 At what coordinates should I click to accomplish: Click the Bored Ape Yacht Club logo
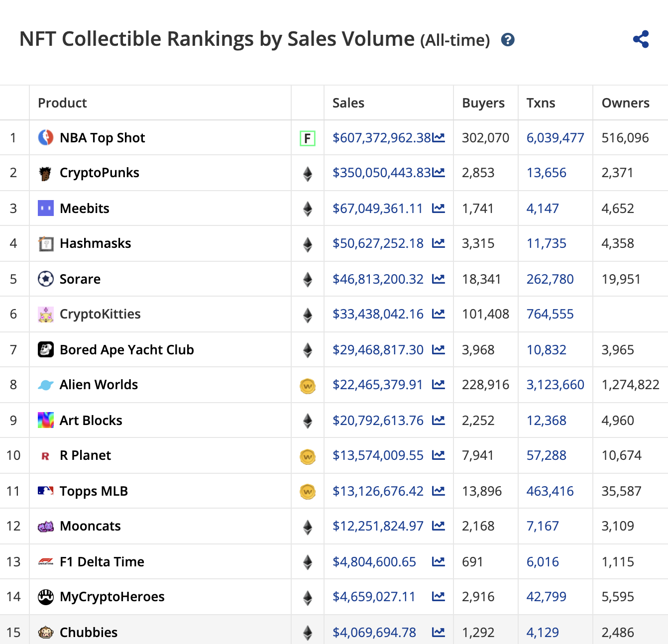tap(46, 349)
